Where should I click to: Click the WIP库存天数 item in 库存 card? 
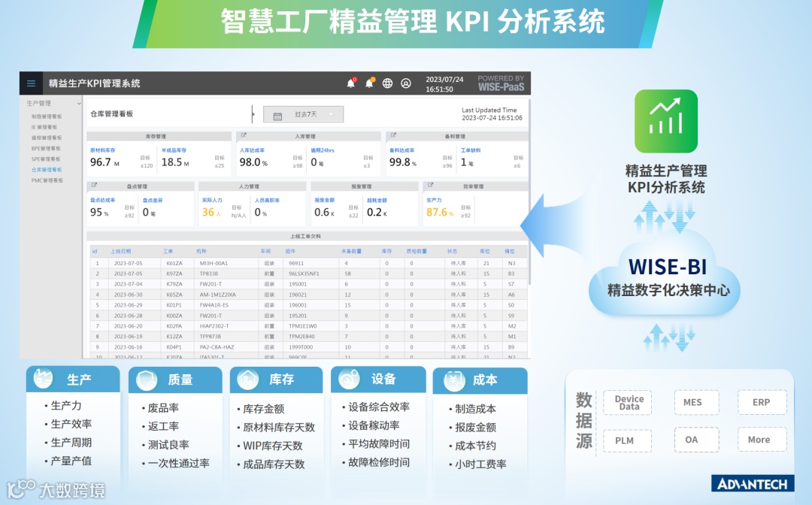coord(273,446)
